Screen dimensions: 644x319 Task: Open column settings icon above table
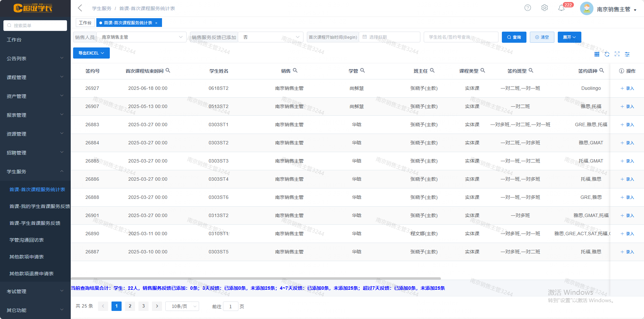[x=627, y=54]
